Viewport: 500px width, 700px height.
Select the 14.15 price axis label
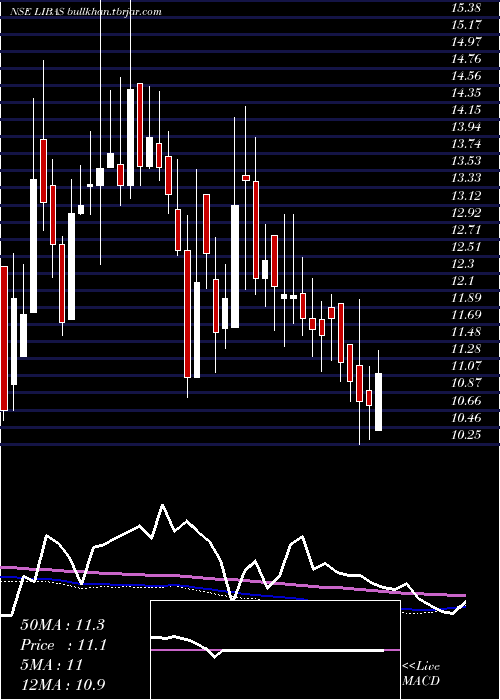pos(466,110)
